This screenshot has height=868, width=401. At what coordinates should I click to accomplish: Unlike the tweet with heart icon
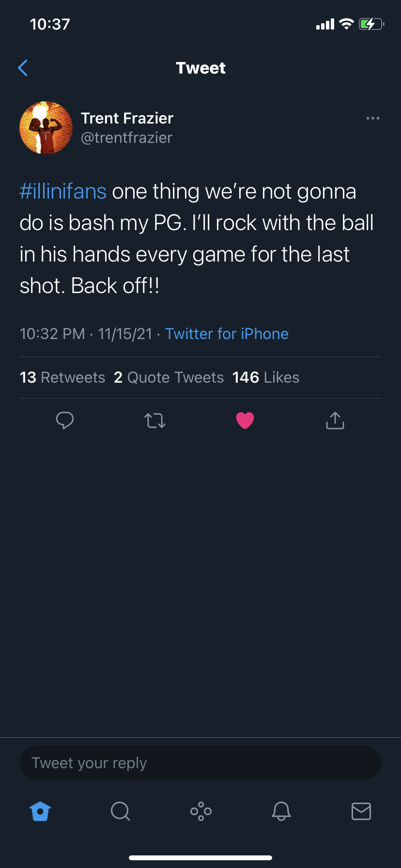(x=245, y=420)
